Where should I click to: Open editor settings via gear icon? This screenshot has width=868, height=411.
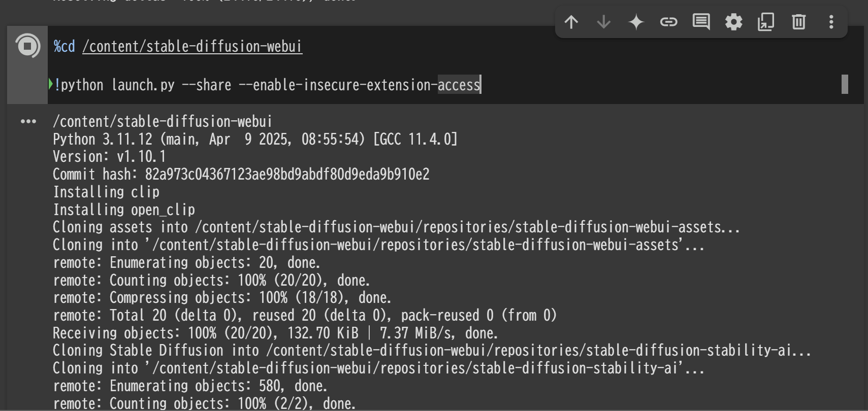(733, 22)
